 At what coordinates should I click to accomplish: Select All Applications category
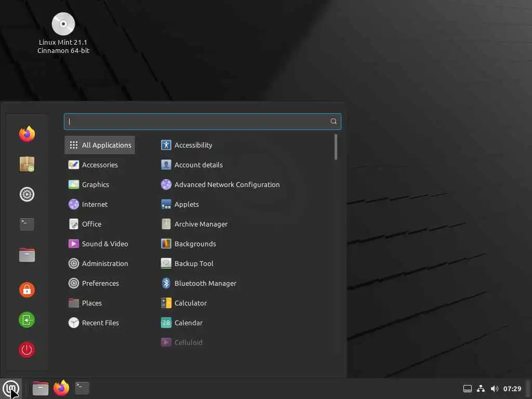tap(100, 145)
